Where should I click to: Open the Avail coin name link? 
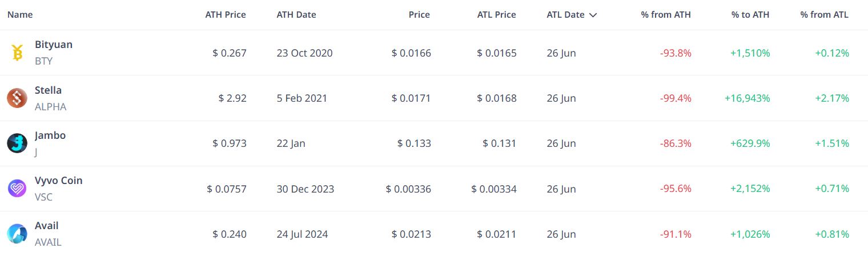pyautogui.click(x=47, y=226)
